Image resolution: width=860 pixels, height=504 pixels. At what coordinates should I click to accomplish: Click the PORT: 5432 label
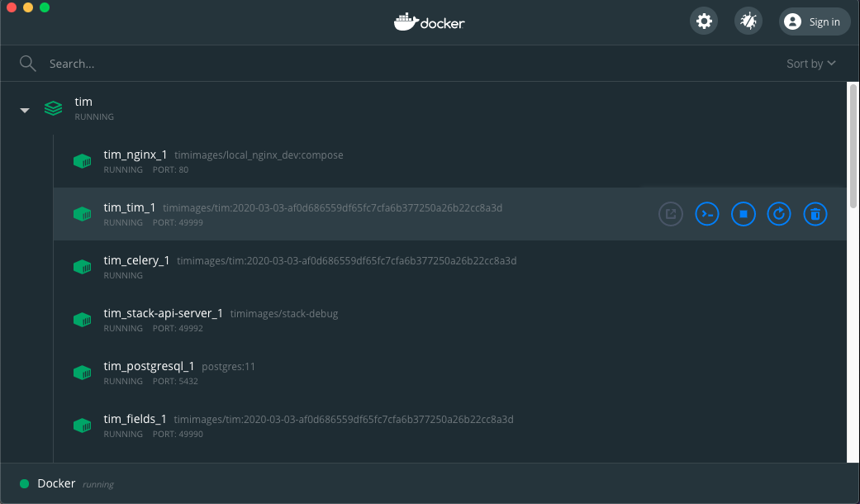coord(175,381)
